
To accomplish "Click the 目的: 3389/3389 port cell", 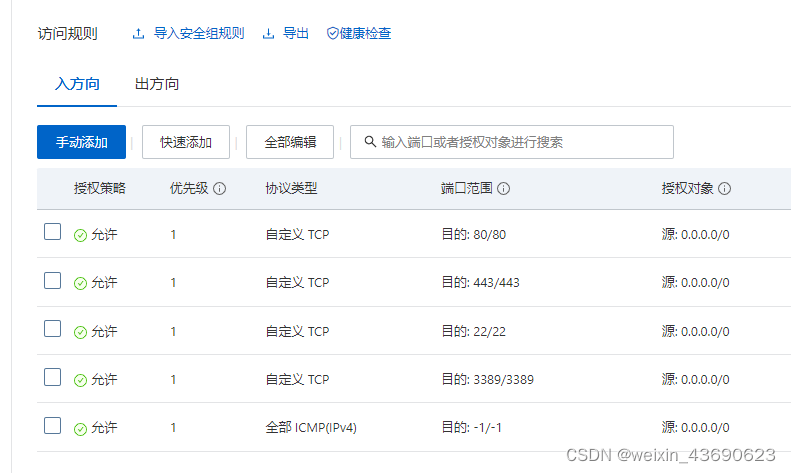I will coord(488,379).
